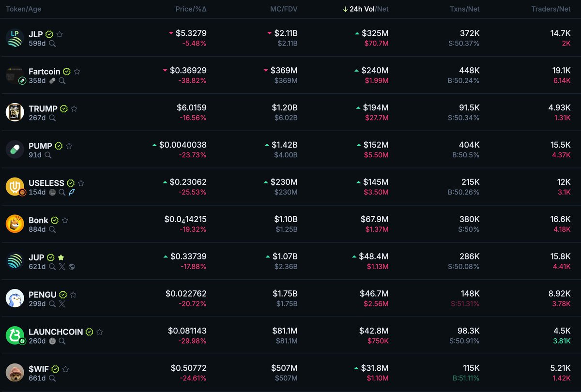Click the search icon beside PUMP's 91d
Screen dimensions: 581x392
click(48, 155)
